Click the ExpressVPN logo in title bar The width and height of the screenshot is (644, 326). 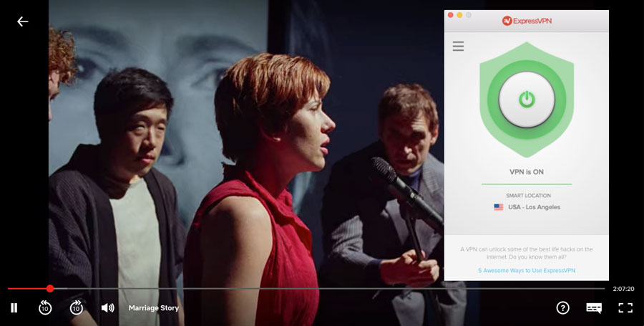pos(527,21)
